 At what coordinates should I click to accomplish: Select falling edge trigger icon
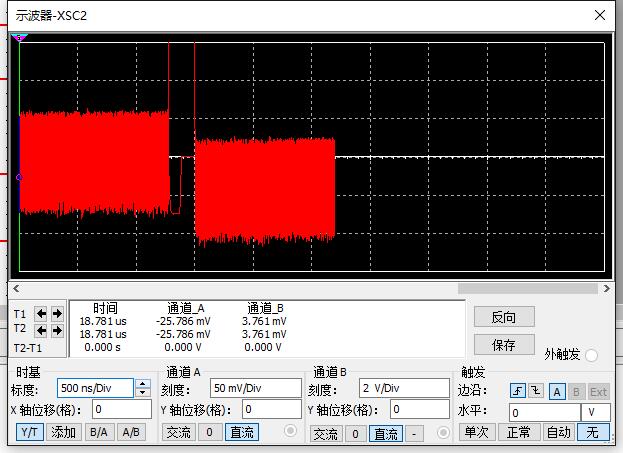click(536, 391)
